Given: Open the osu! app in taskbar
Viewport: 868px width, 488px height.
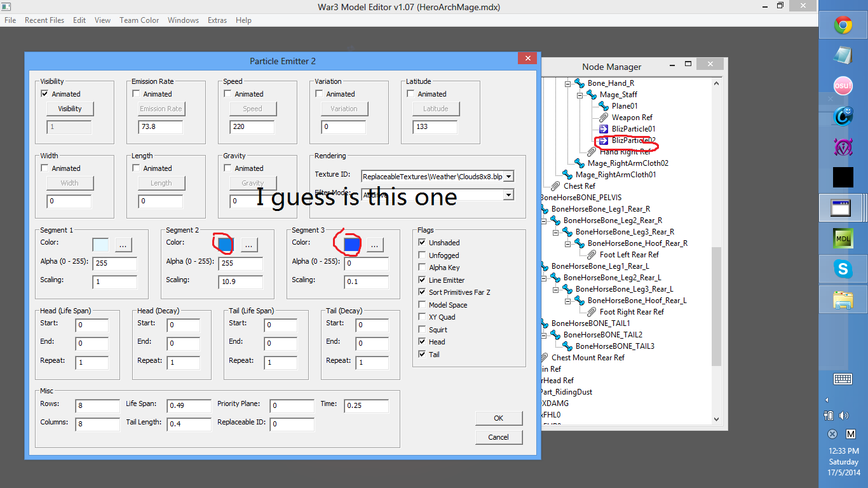Looking at the screenshot, I should pos(843,85).
